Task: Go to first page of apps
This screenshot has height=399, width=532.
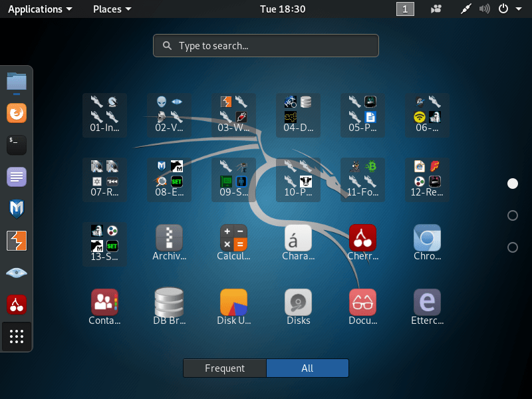Action: pos(512,184)
